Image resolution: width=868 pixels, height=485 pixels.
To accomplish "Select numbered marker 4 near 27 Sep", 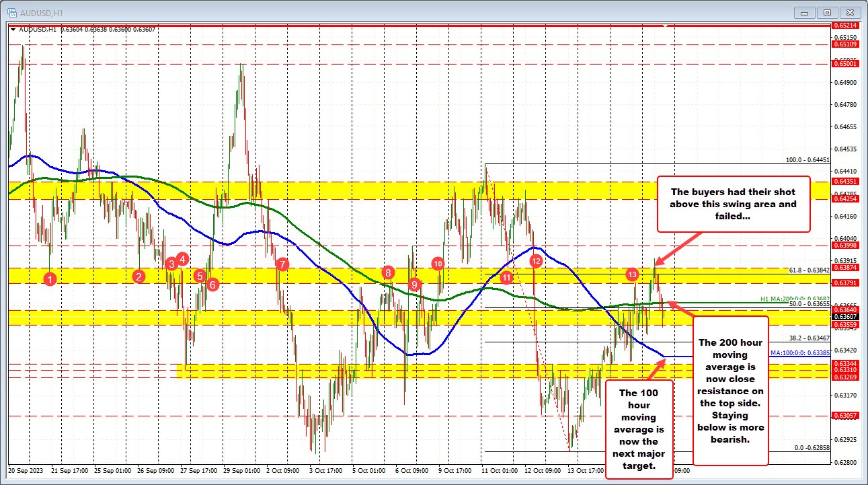I will [181, 258].
